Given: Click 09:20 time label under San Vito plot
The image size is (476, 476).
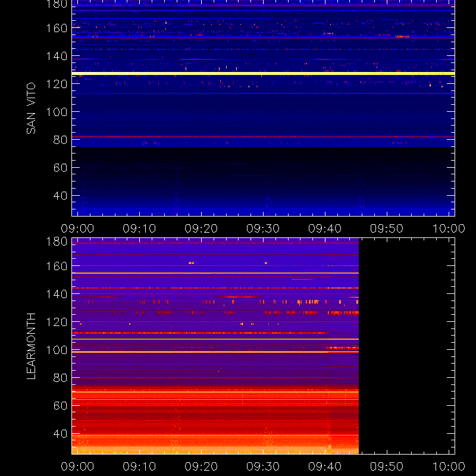Looking at the screenshot, I should pyautogui.click(x=201, y=228).
